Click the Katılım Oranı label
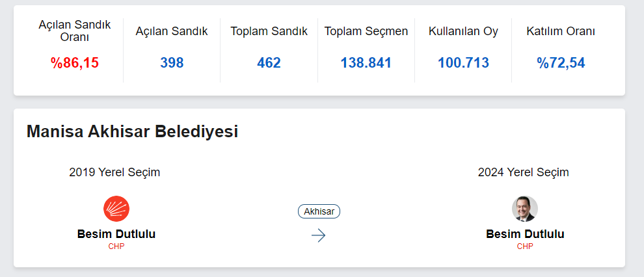644x277 pixels. [x=561, y=31]
